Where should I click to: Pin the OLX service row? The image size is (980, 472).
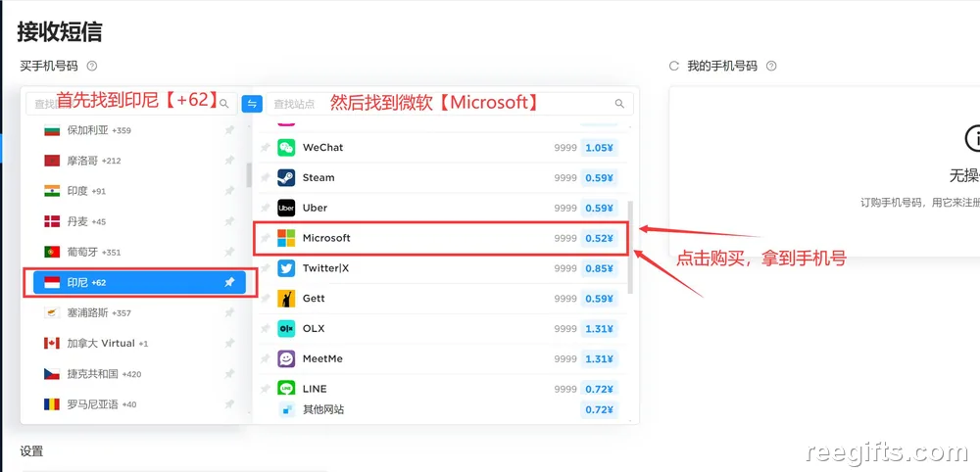click(x=265, y=328)
